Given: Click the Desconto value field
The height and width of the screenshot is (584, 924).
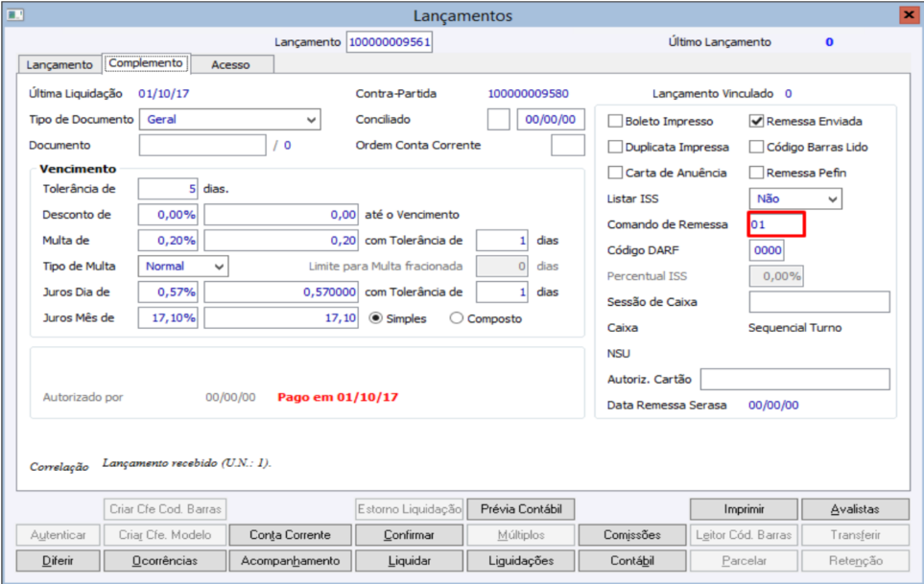Looking at the screenshot, I should 281,215.
